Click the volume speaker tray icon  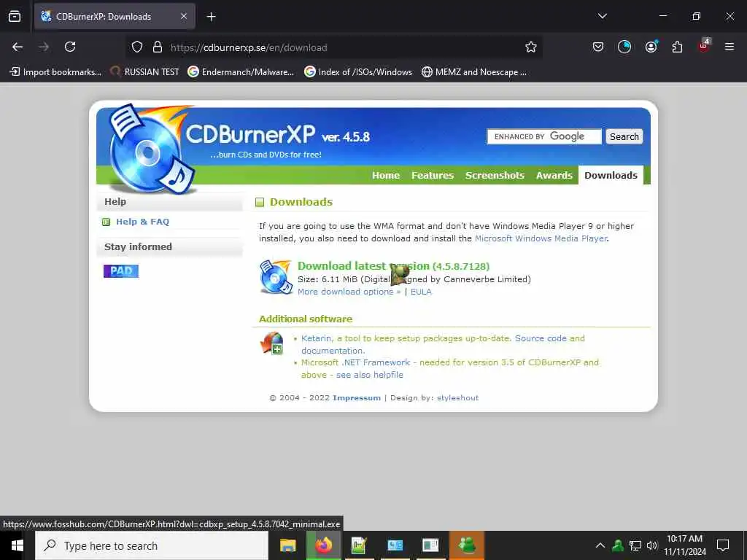pyautogui.click(x=652, y=545)
